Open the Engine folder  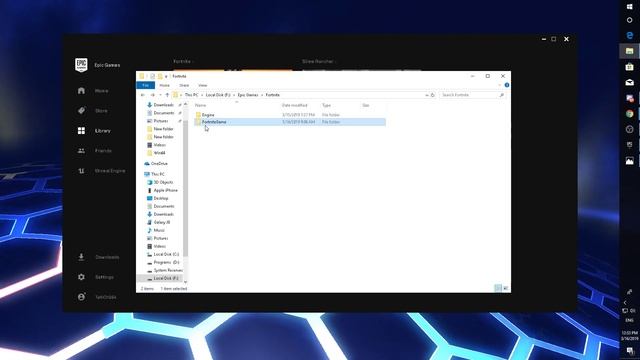208,115
